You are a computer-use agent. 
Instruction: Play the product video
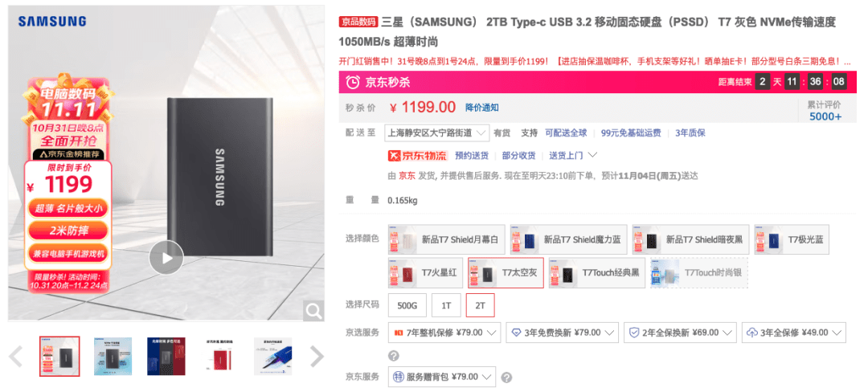coord(166,257)
